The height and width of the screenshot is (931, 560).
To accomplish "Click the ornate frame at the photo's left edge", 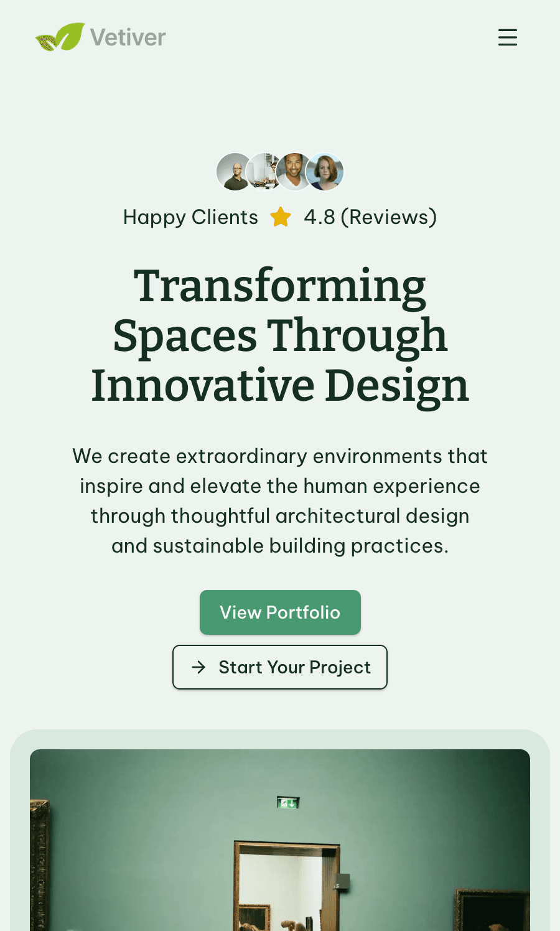I will [x=39, y=871].
